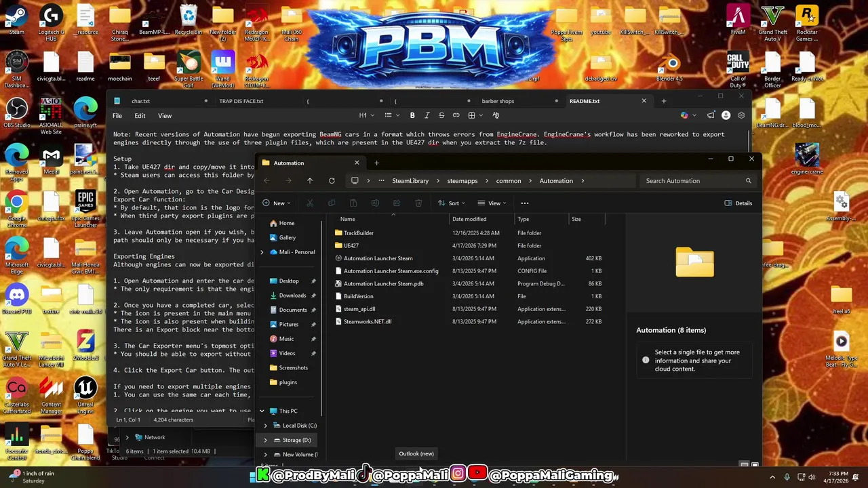Collapse This PC in navigation pane

[262, 411]
